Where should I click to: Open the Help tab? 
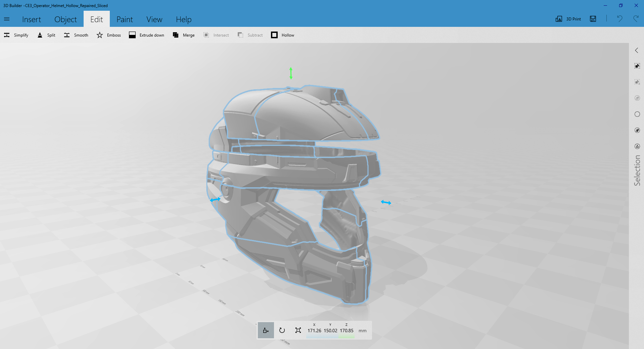184,19
